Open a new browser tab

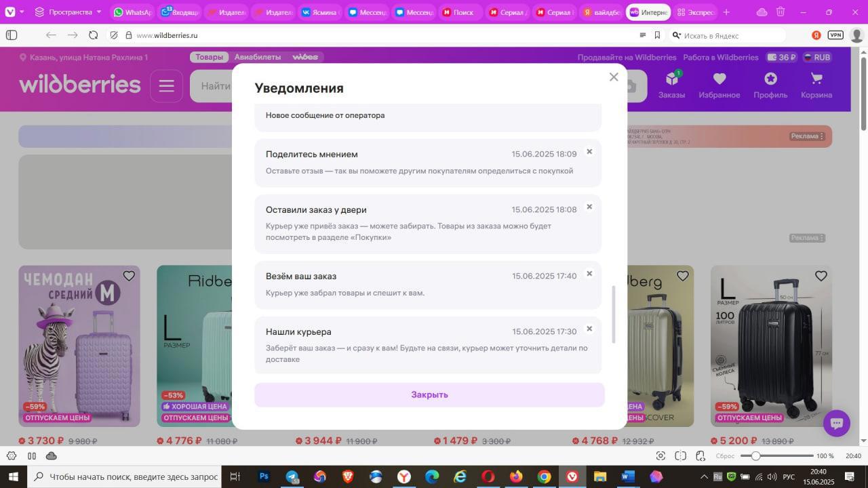point(726,12)
